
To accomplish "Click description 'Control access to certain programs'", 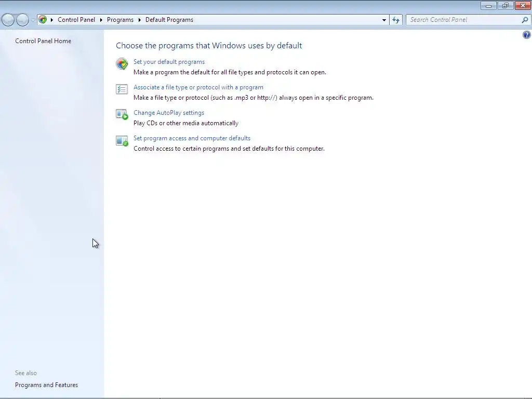I will tap(229, 149).
